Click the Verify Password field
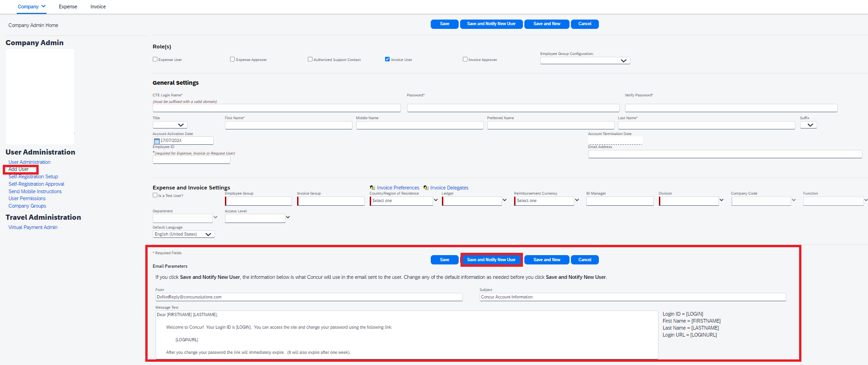Screen dimensions: 868x365 coord(731,108)
